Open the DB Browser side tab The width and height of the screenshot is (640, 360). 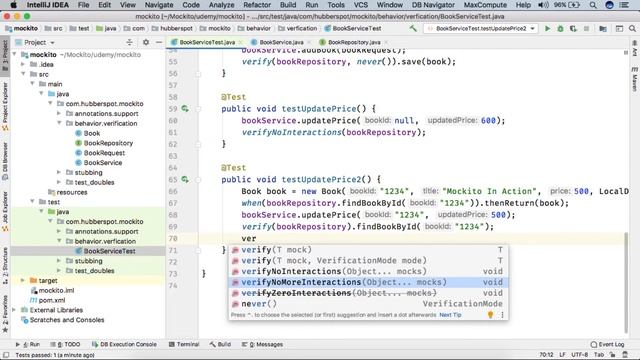click(x=5, y=161)
